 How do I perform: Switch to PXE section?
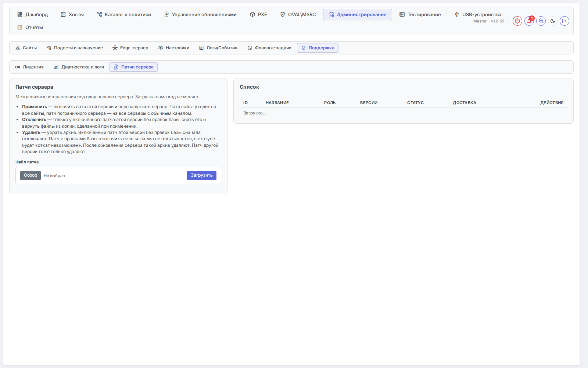259,14
